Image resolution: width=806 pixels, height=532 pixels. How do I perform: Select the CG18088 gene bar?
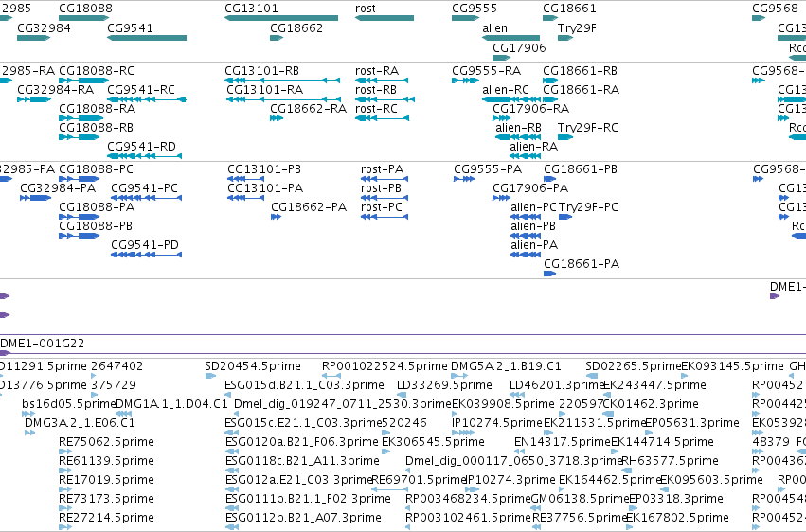83,18
